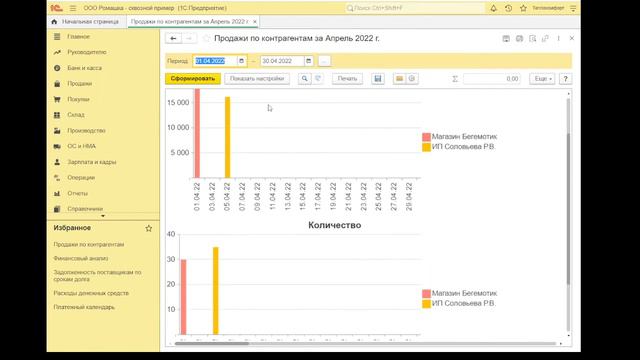Open help with question mark button

pyautogui.click(x=565, y=78)
